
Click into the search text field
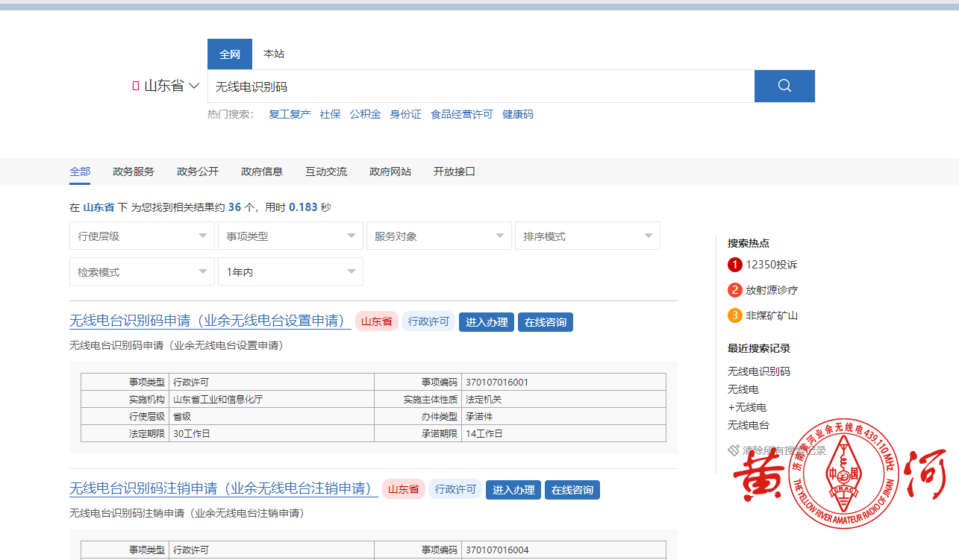point(481,86)
